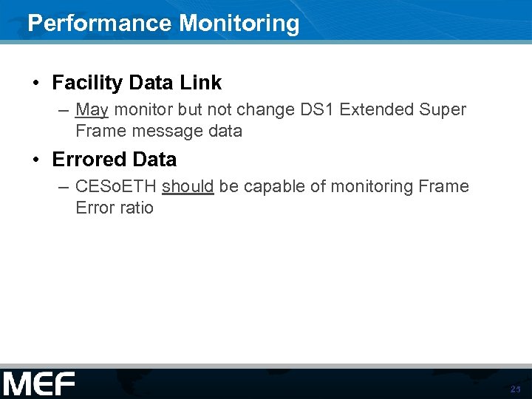Click the bullet dot before "Errored Data"
Image resolution: width=532 pixels, height=399 pixels.
[x=36, y=160]
